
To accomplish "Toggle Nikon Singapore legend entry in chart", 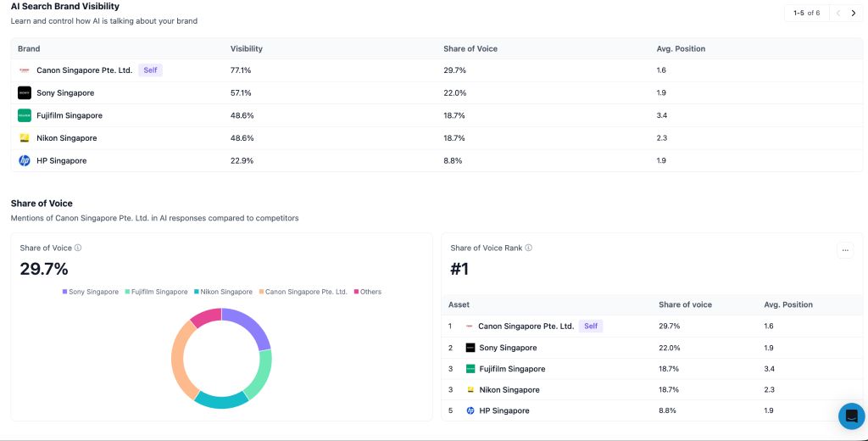I will pyautogui.click(x=223, y=292).
